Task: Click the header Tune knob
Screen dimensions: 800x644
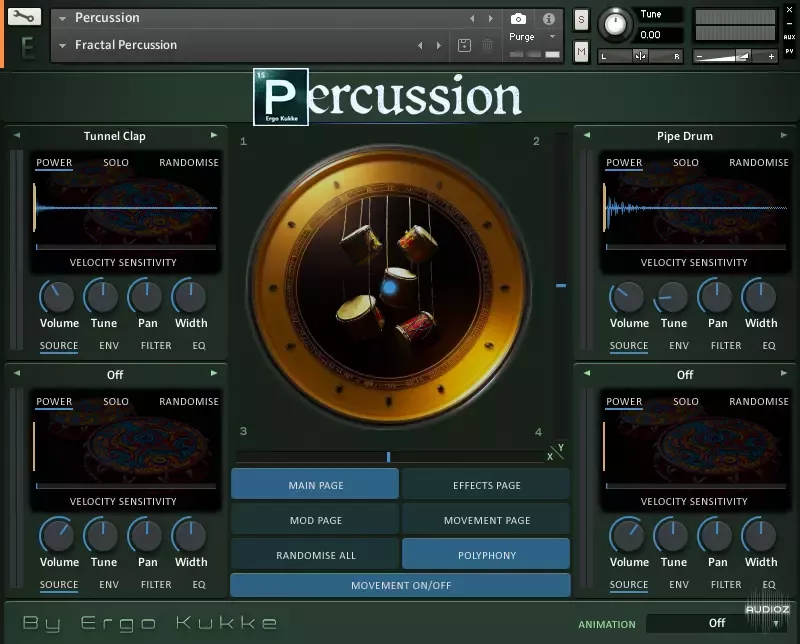Action: point(615,24)
